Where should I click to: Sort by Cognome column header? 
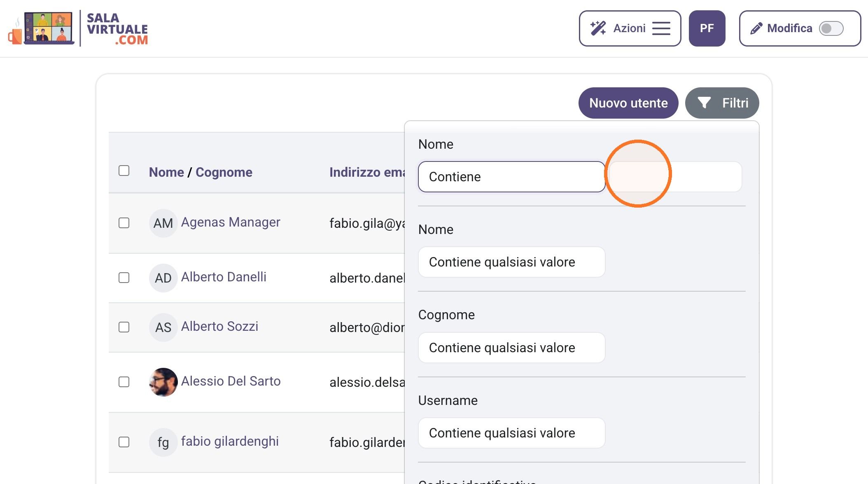point(224,172)
